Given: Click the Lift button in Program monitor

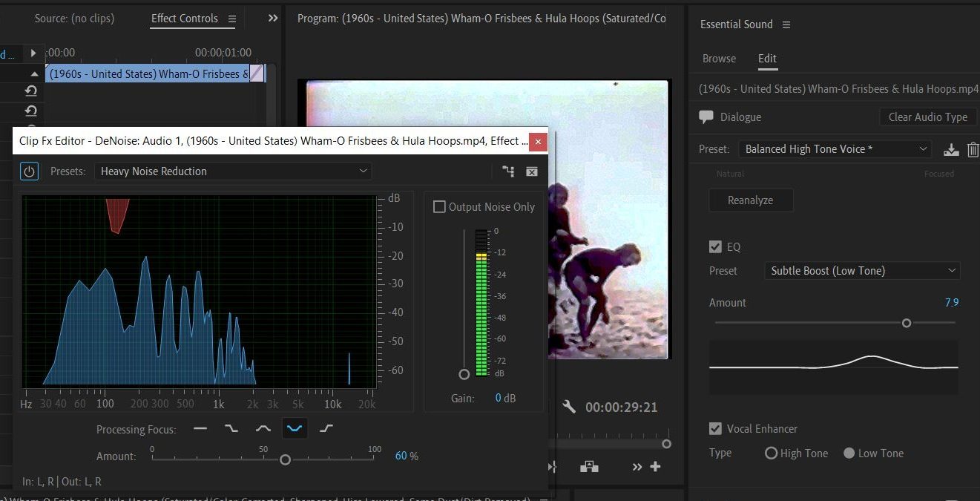Looking at the screenshot, I should pos(589,467).
